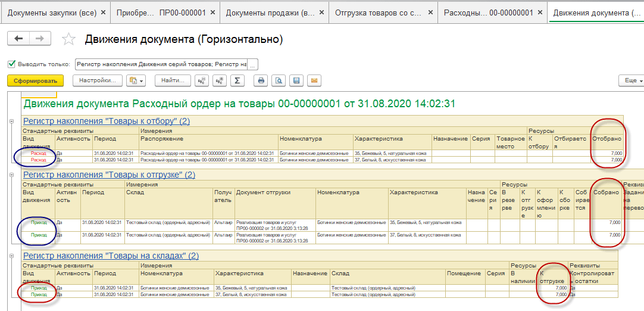This screenshot has height=311, width=644.
Task: Close the 'Документы закупки (все)' tab
Action: pos(104,13)
